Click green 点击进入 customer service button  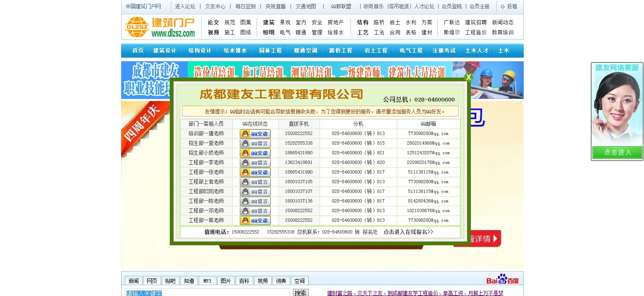tap(617, 153)
